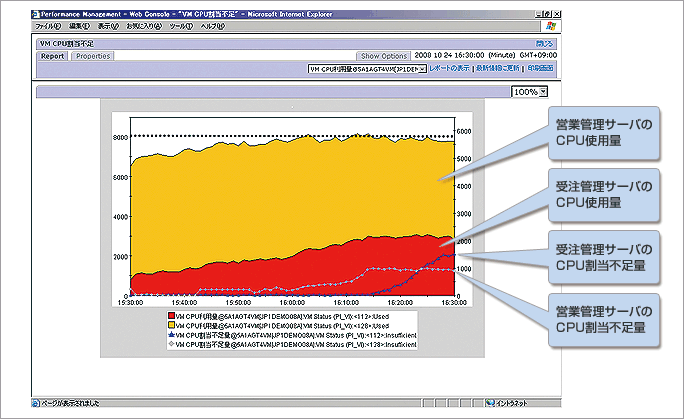Open the 100% zoom dropdown
The image size is (684, 419).
[x=529, y=92]
